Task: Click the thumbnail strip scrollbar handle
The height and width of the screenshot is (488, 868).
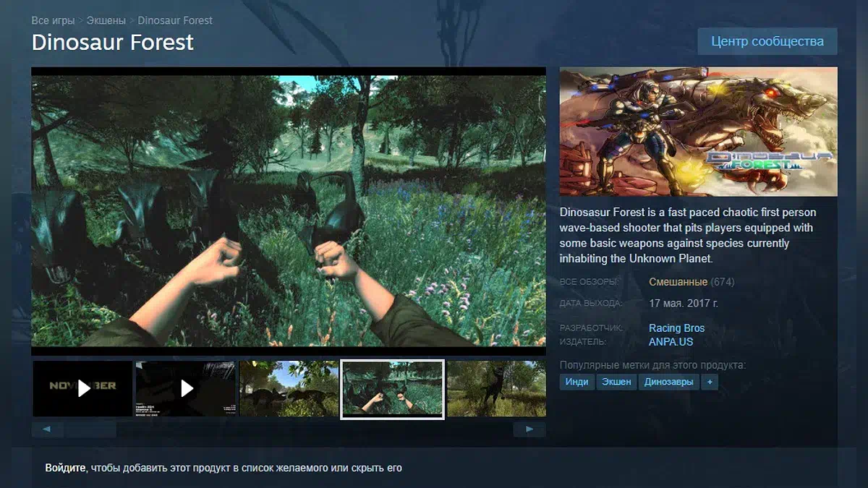Action: (x=90, y=429)
